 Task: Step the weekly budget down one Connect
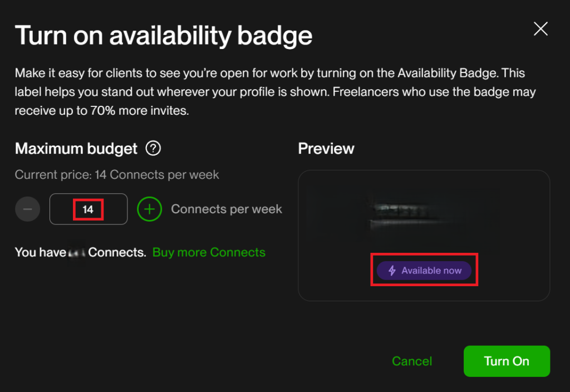click(x=28, y=209)
